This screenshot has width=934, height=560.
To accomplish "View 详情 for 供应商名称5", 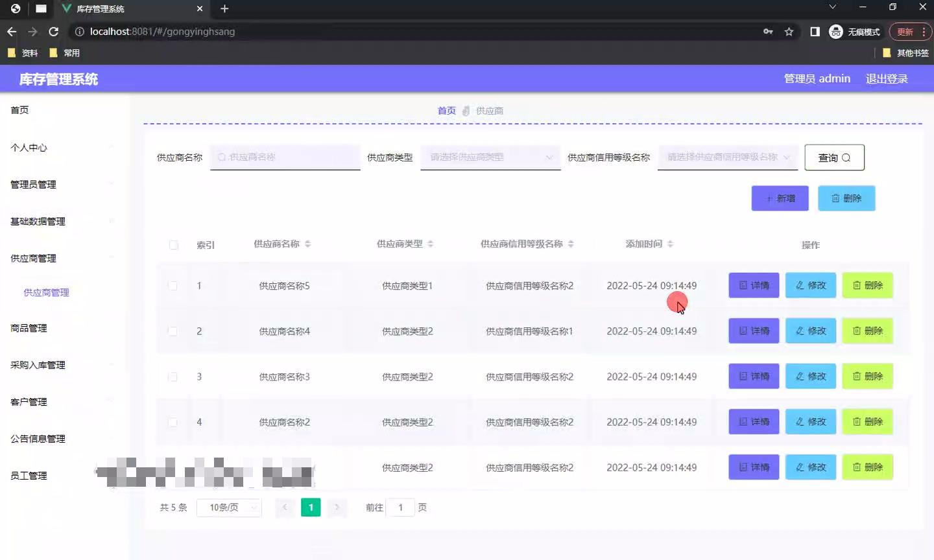I will pyautogui.click(x=754, y=285).
